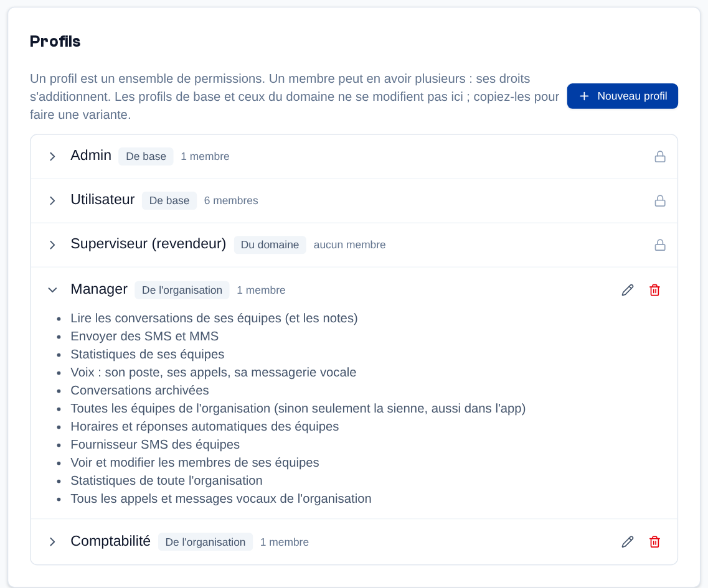708x588 pixels.
Task: Click 'Horaires et réponses automatiques des équipes' permission
Action: 204,427
